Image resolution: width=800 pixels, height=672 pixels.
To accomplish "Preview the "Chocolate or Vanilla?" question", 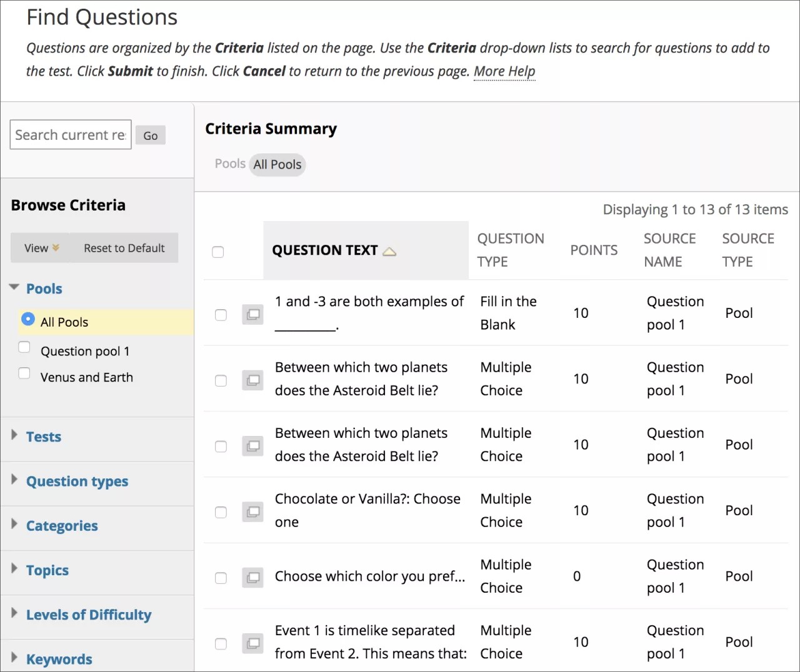I will coord(252,512).
